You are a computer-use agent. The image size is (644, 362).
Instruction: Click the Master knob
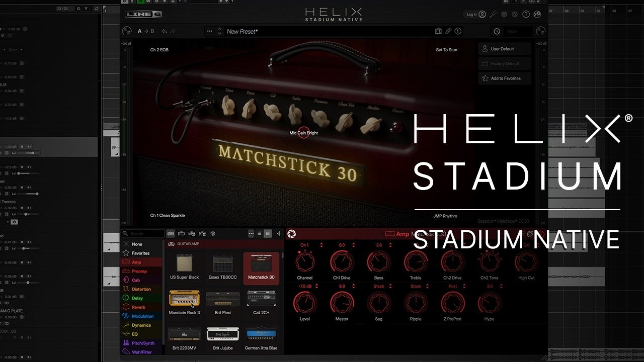(x=342, y=303)
